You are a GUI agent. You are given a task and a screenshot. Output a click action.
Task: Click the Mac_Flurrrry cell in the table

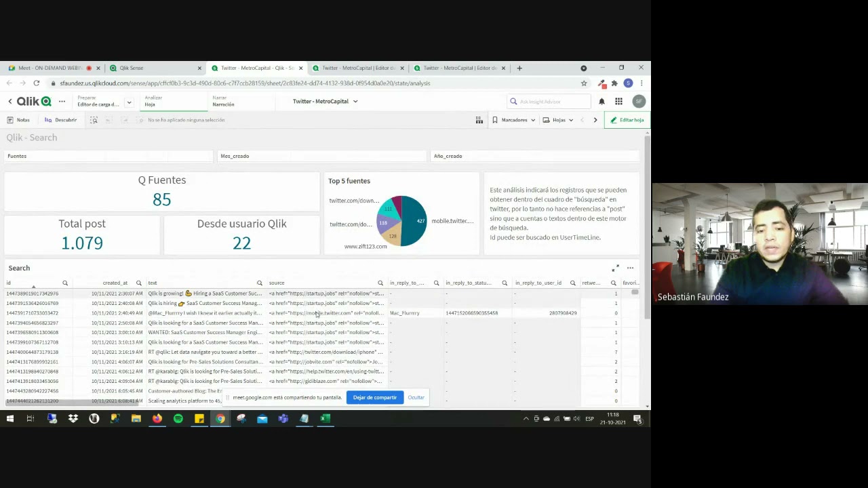click(405, 313)
